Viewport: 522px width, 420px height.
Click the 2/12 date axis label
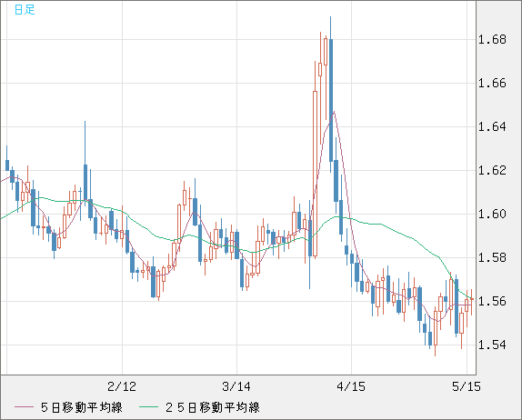122,386
